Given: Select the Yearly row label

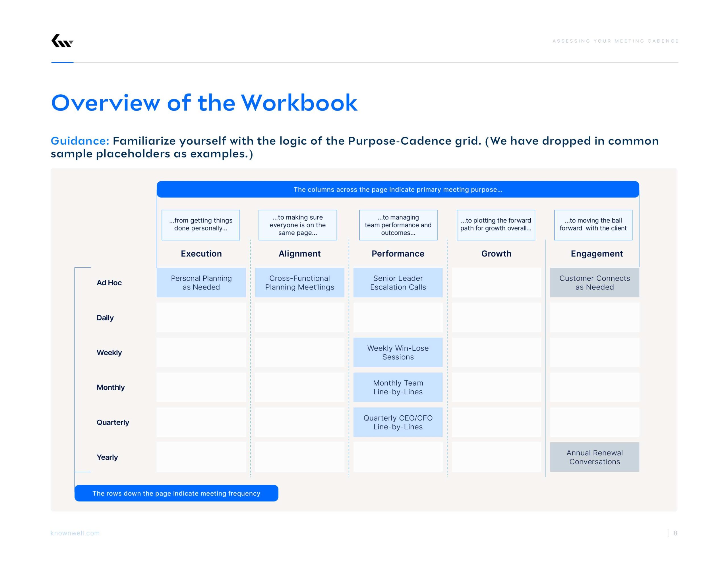Looking at the screenshot, I should point(107,457).
